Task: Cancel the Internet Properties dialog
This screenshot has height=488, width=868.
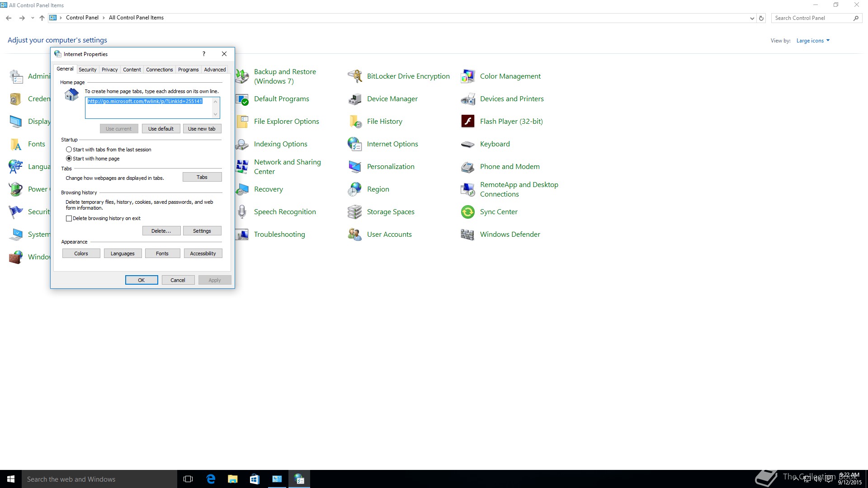Action: point(178,280)
